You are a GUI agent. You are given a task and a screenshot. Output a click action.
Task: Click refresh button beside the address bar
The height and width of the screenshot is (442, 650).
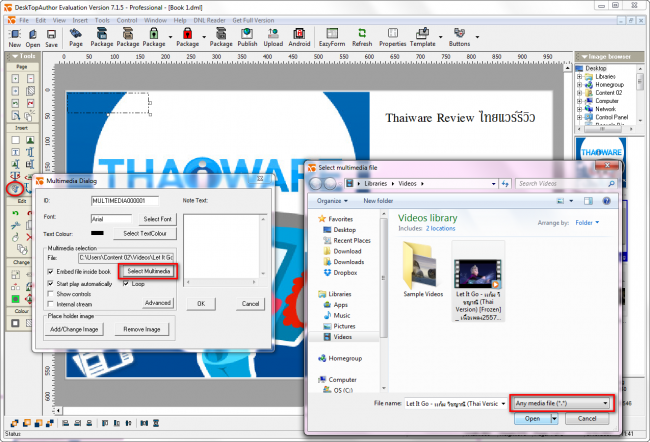505,184
